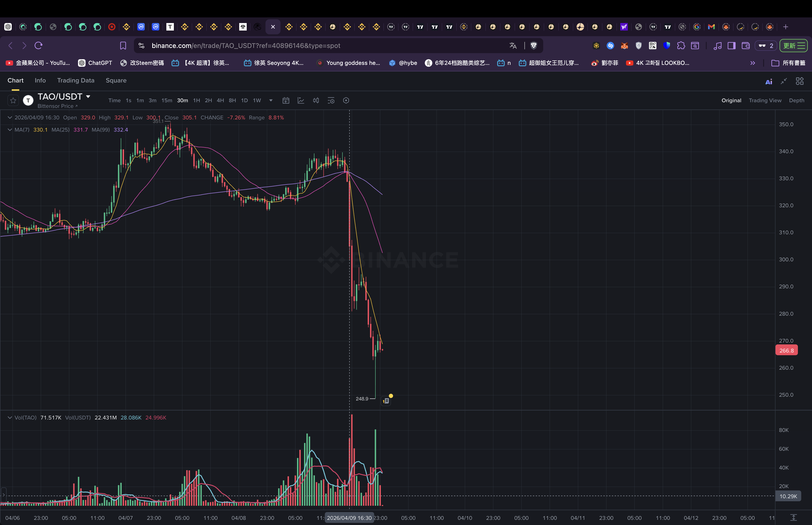The image size is (812, 525).
Task: Open the Ai assistant icon
Action: pyautogui.click(x=769, y=82)
